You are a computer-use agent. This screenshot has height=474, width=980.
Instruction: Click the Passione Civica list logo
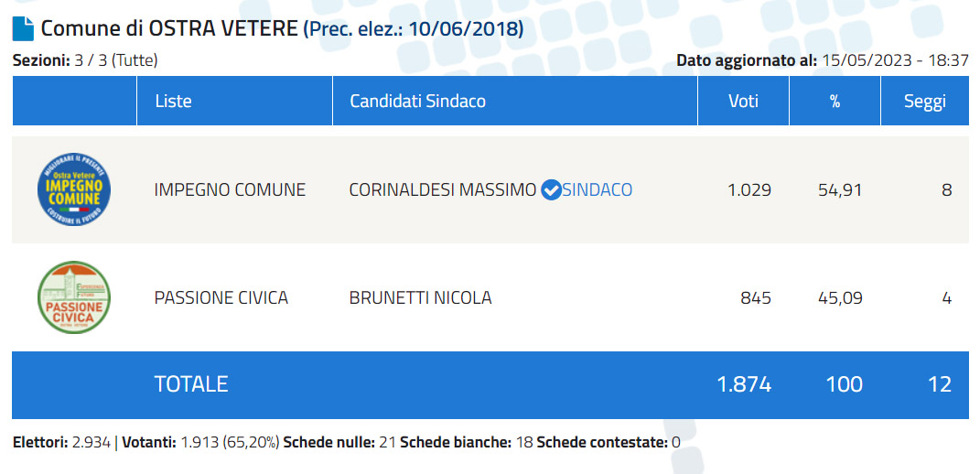tap(73, 297)
